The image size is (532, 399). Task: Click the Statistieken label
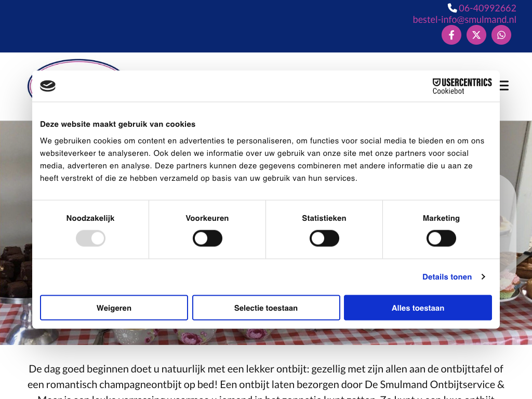[324, 218]
